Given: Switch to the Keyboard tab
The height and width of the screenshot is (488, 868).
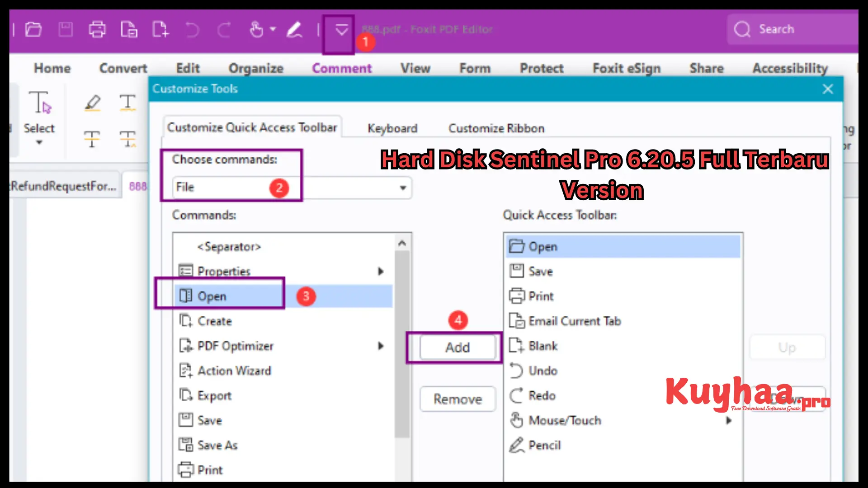Looking at the screenshot, I should click(392, 128).
